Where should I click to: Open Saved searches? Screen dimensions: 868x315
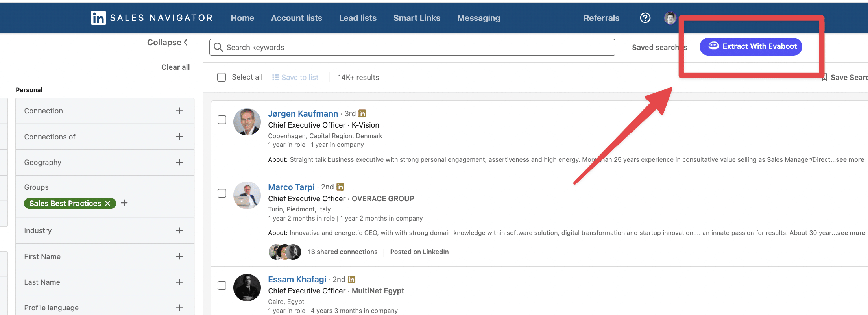(x=659, y=47)
